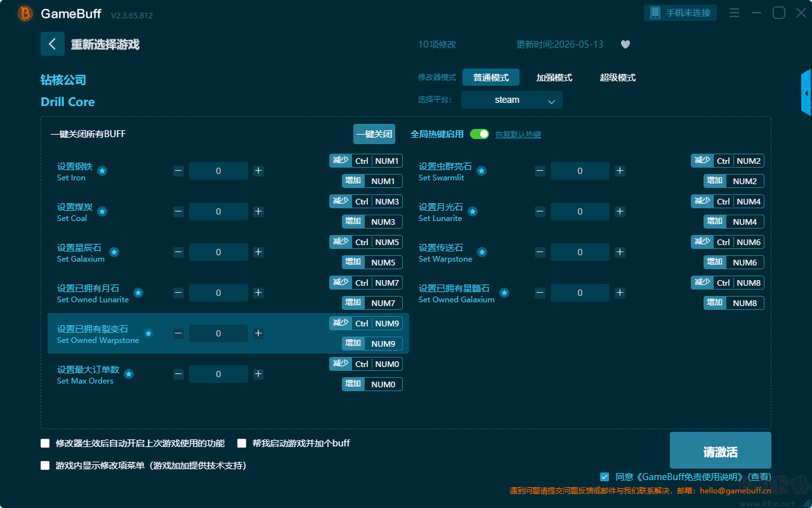Click the star icon beside Set Owned Lunarite
This screenshot has width=812, height=508.
tap(138, 293)
